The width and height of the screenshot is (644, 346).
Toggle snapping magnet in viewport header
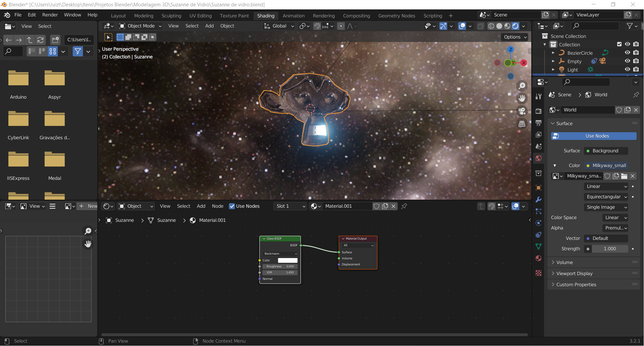point(317,26)
